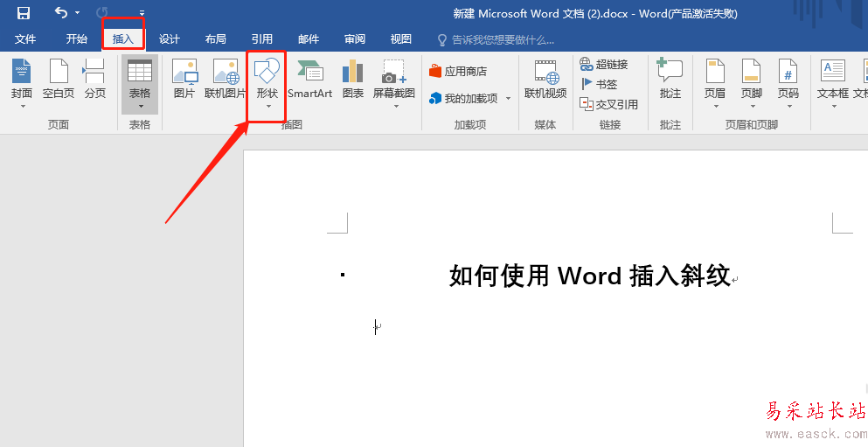
Task: Open the 屏幕截图 screenshot menu
Action: [394, 83]
